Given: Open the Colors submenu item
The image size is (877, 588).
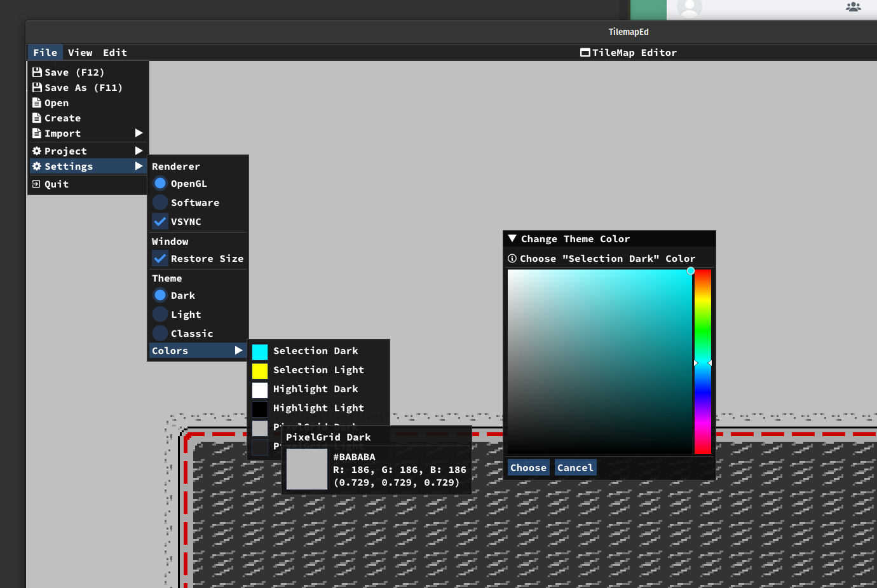Looking at the screenshot, I should point(198,350).
